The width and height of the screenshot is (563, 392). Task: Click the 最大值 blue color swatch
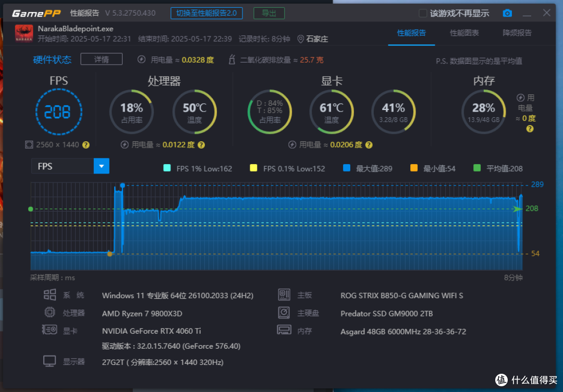pyautogui.click(x=347, y=168)
